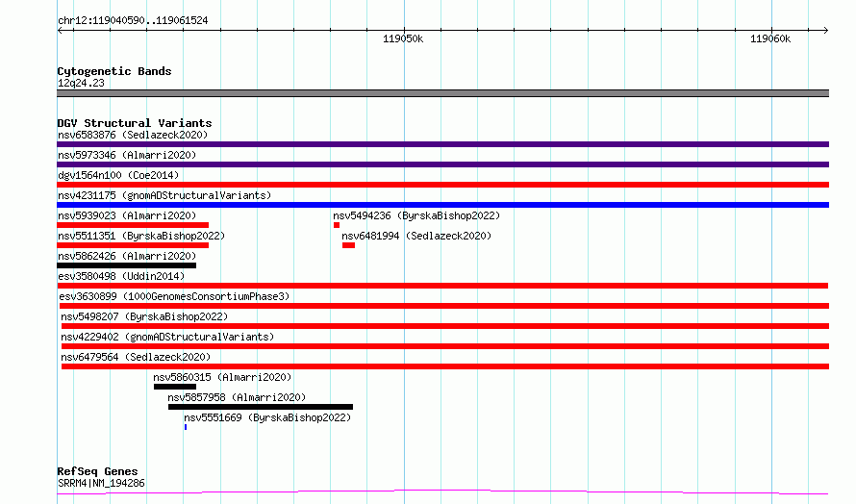The image size is (856, 504).
Task: Select the small red mark under nsv5494236
Action: [x=337, y=225]
